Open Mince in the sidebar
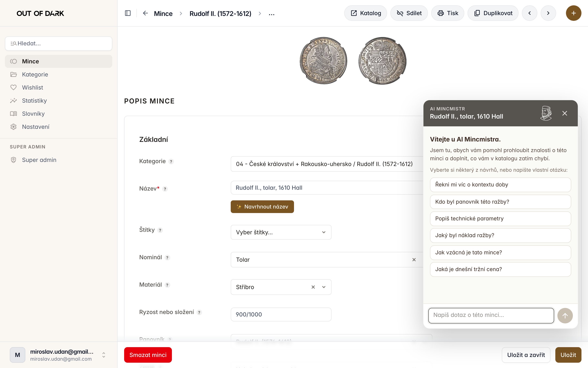Image resolution: width=588 pixels, height=368 pixels. tap(59, 61)
